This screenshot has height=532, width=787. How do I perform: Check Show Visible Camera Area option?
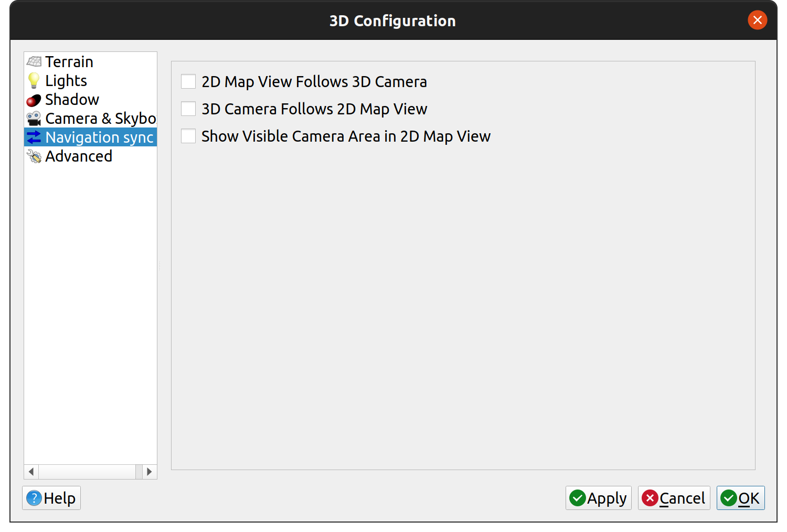[188, 136]
